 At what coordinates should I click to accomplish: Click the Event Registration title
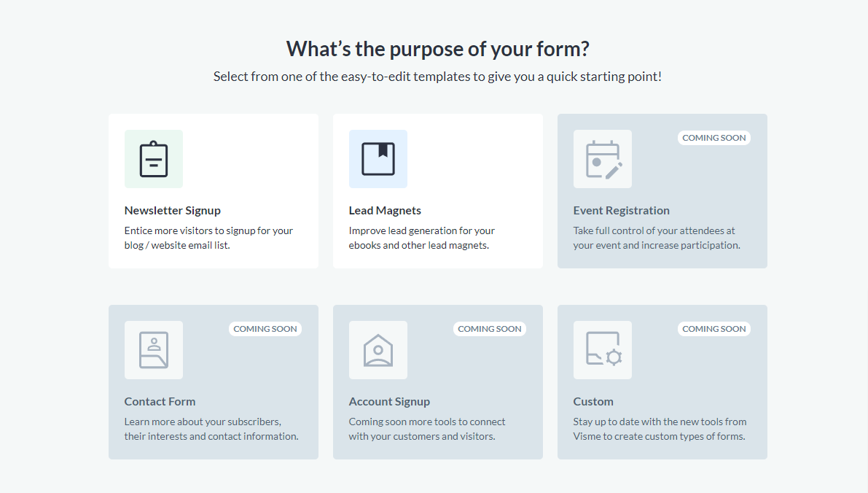[621, 211]
